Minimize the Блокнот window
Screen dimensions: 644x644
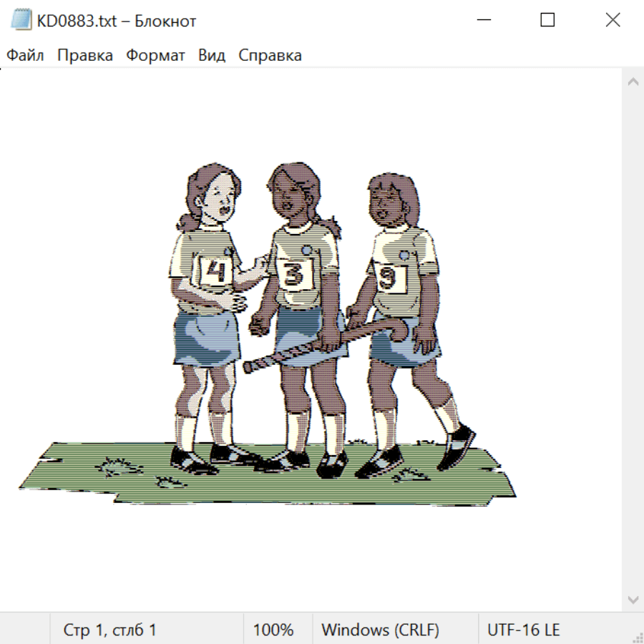point(484,20)
